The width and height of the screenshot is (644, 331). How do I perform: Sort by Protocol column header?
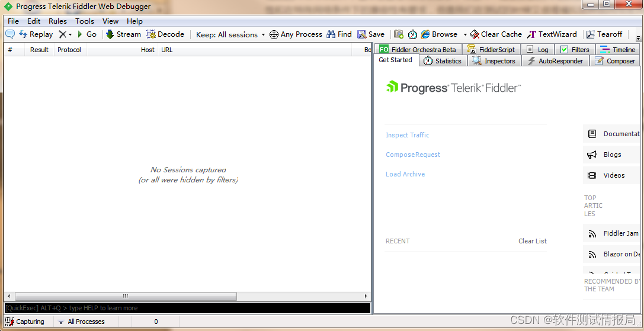click(x=71, y=50)
